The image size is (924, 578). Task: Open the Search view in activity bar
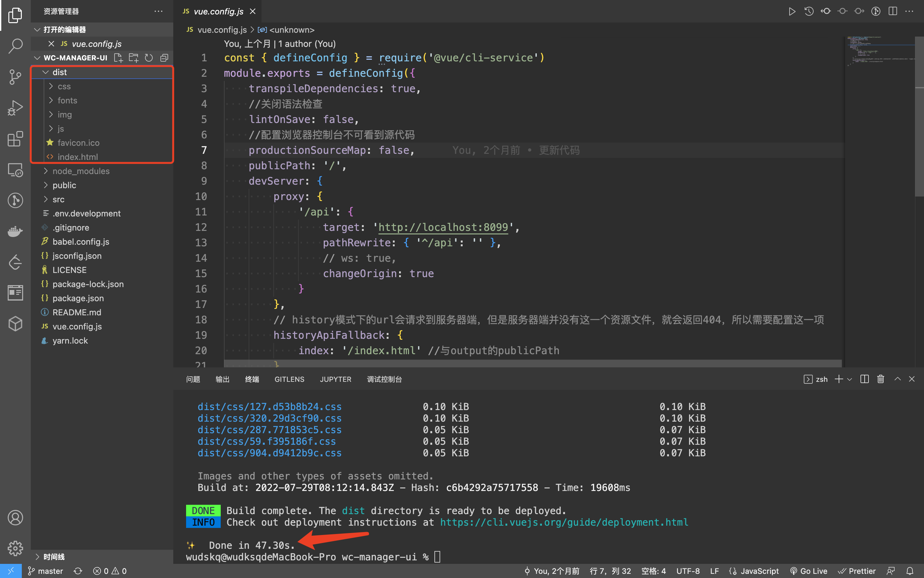click(x=15, y=46)
